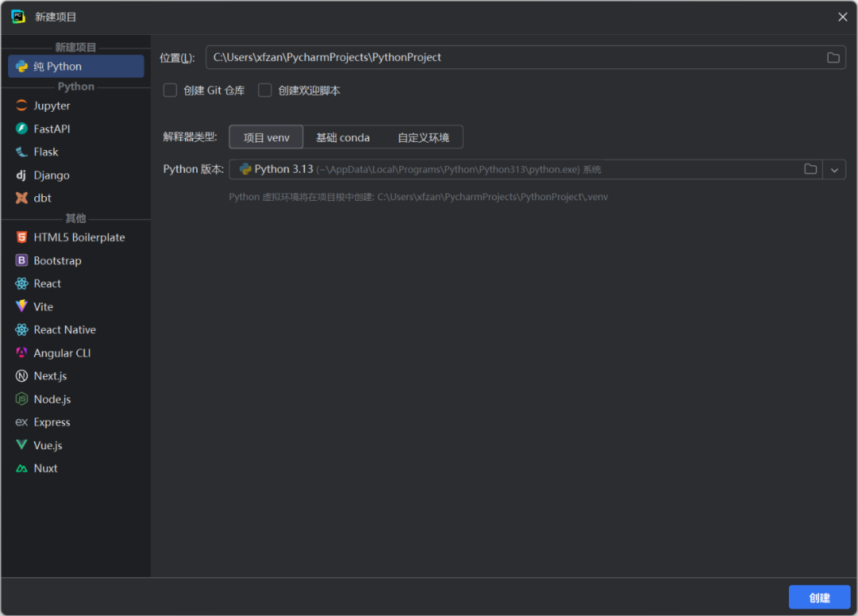Close the 新建项目 dialog

843,17
